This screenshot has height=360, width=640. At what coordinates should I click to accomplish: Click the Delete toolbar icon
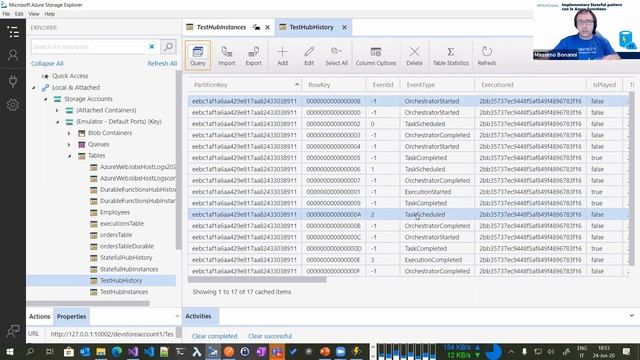pyautogui.click(x=414, y=55)
